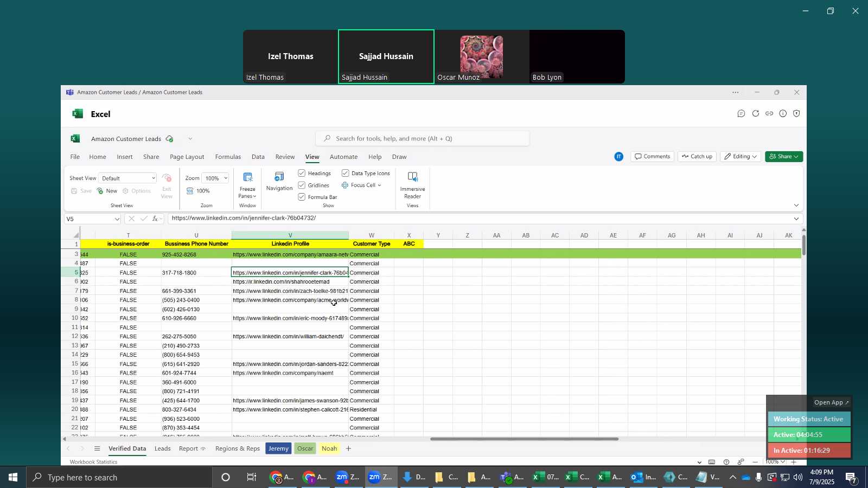868x488 pixels.
Task: Copy link icon in Excel header
Action: pyautogui.click(x=769, y=114)
